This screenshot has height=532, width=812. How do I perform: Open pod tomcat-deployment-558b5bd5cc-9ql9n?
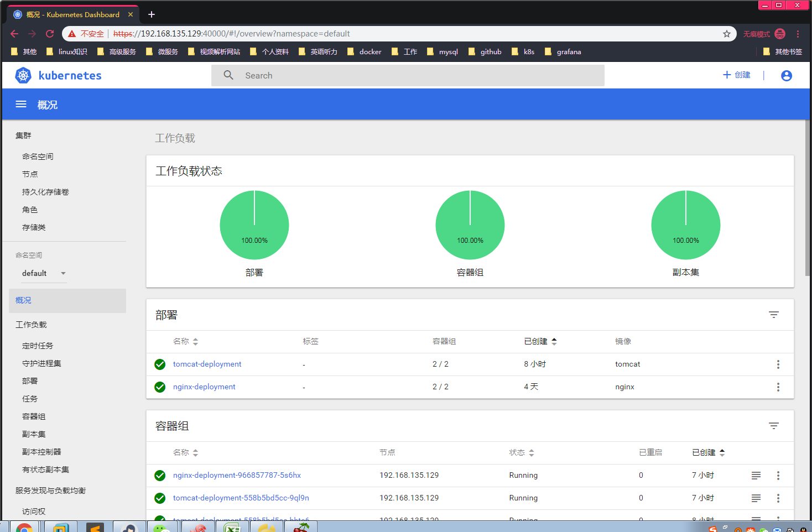[x=241, y=498]
